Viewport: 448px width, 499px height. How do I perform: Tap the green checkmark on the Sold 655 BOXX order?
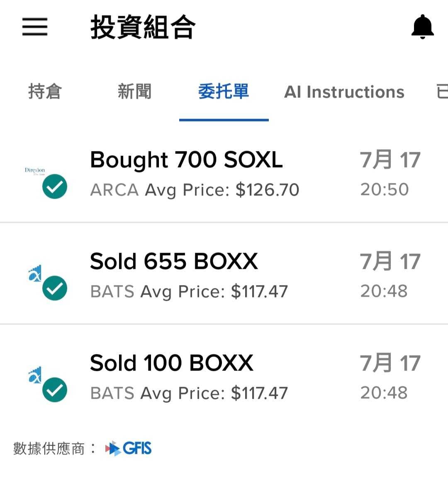(55, 287)
